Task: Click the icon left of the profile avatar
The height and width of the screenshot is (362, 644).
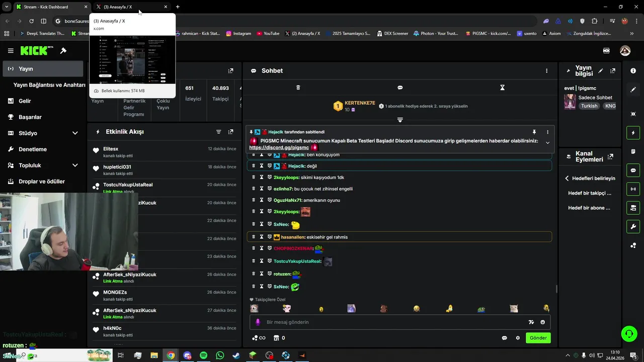Action: click(x=606, y=51)
